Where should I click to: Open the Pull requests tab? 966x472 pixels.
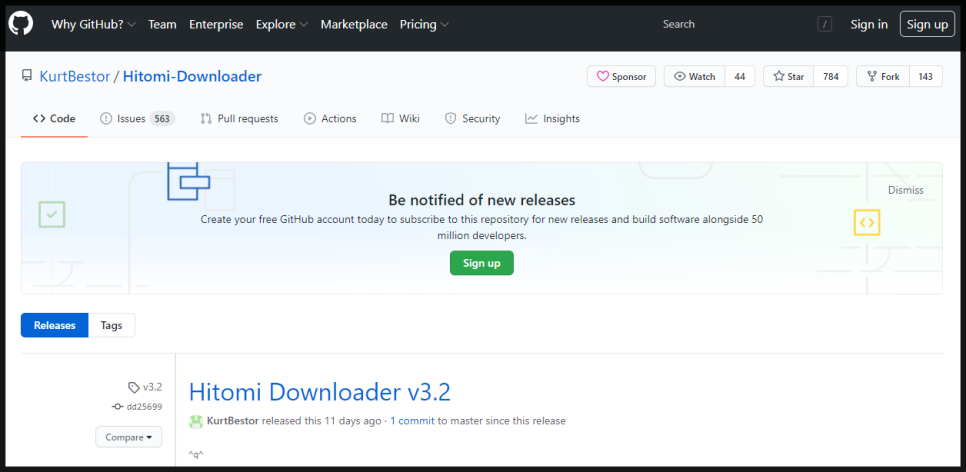pyautogui.click(x=239, y=118)
